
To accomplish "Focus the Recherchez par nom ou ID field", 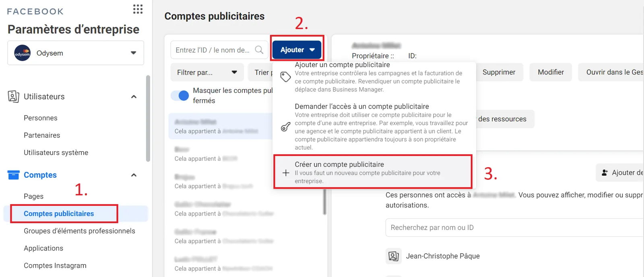I will click(514, 228).
